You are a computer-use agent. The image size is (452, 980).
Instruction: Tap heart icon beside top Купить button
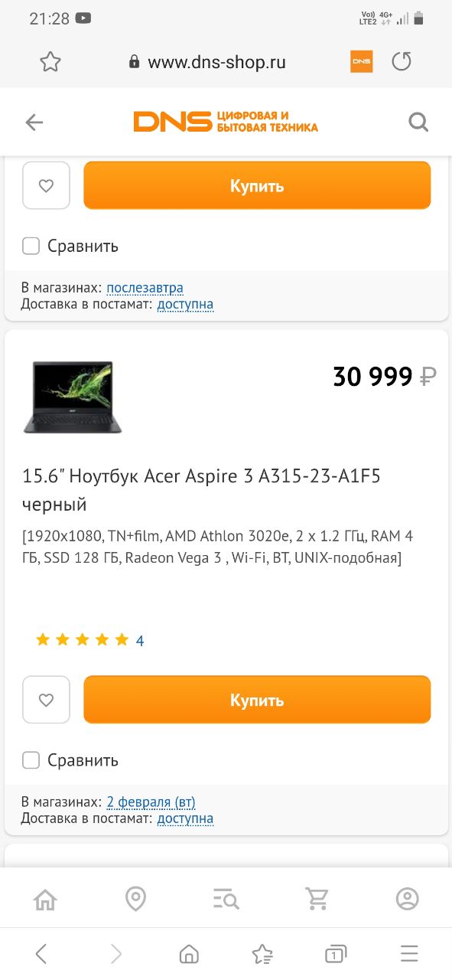click(x=46, y=185)
